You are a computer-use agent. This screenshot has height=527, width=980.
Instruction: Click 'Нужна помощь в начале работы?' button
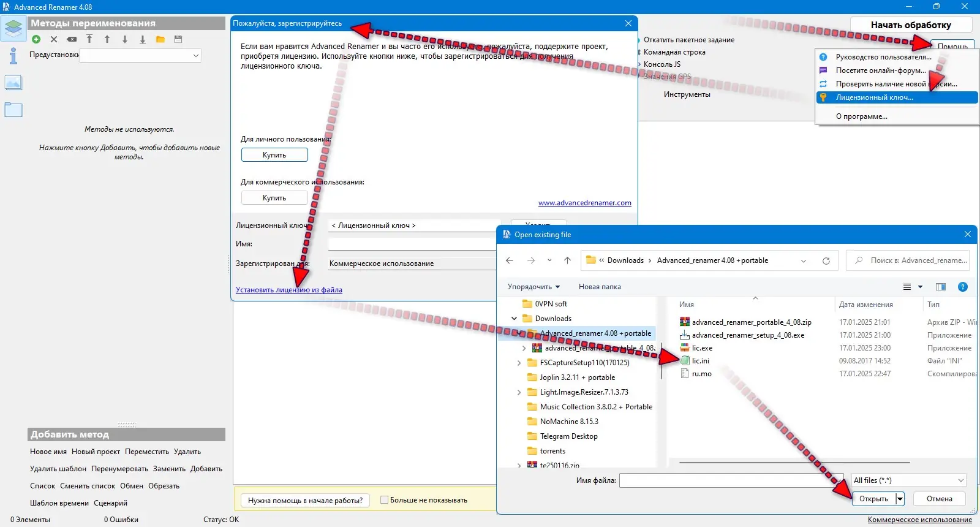coord(305,501)
